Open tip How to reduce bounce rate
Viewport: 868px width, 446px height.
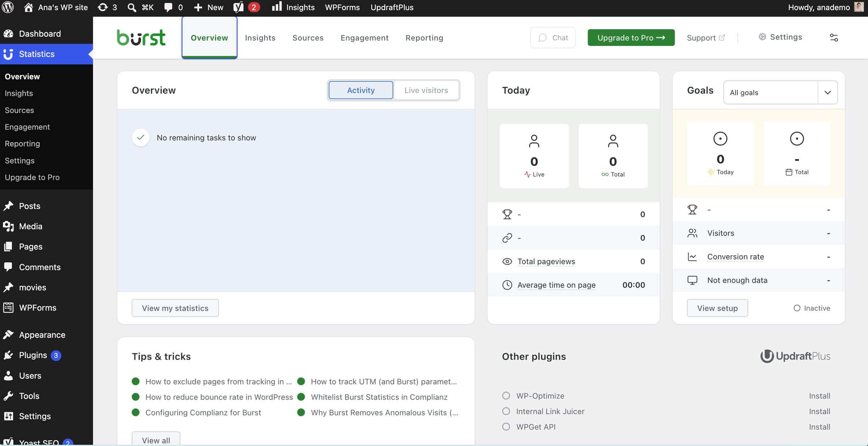(x=219, y=397)
